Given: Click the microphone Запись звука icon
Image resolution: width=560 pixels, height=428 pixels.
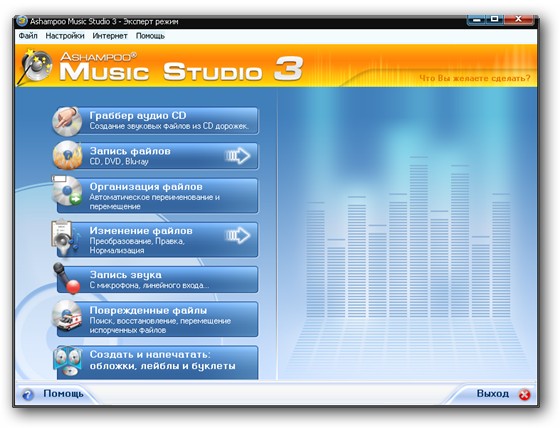Looking at the screenshot, I should [67, 278].
